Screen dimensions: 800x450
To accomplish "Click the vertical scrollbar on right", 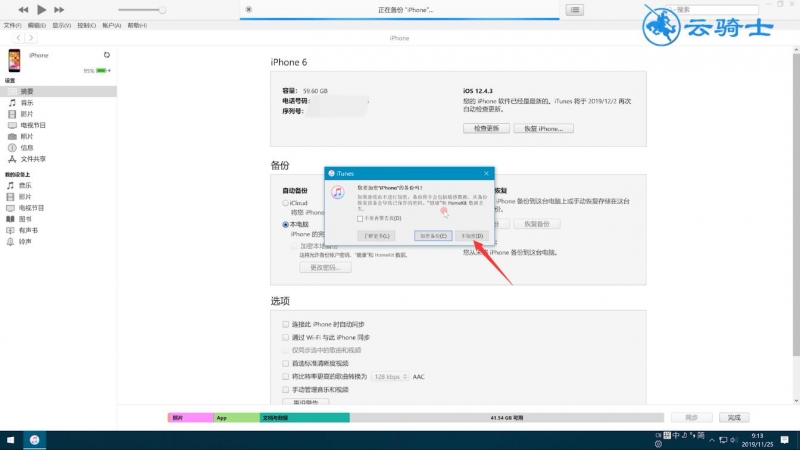I will point(796,204).
